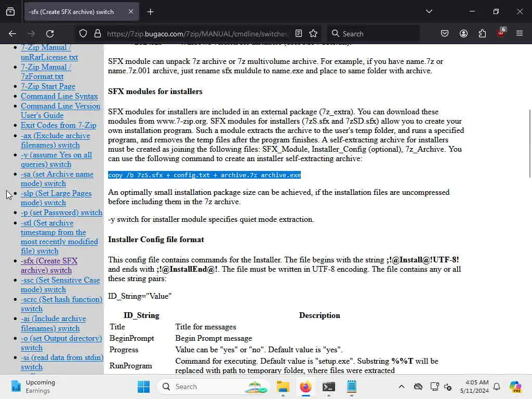The height and width of the screenshot is (399, 532).
Task: Click the BeginPrompt table cell
Action: pos(131,338)
